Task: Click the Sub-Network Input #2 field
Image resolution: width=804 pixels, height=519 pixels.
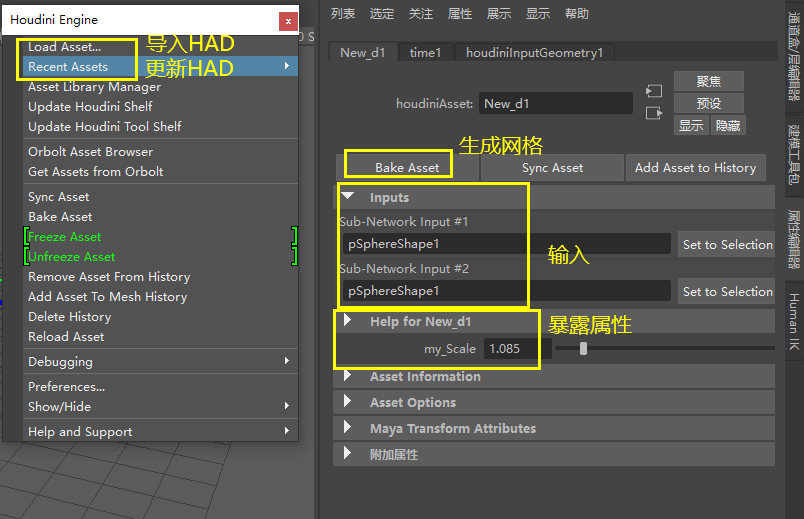Action: (x=507, y=291)
